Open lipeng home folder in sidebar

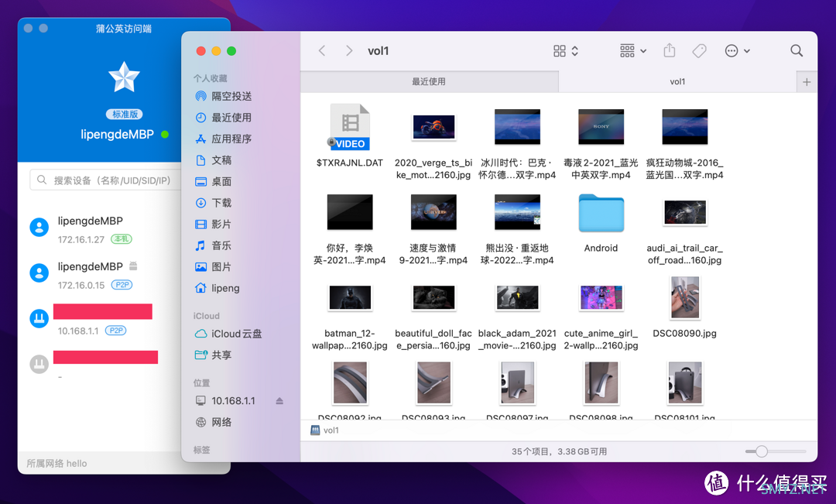coord(218,288)
